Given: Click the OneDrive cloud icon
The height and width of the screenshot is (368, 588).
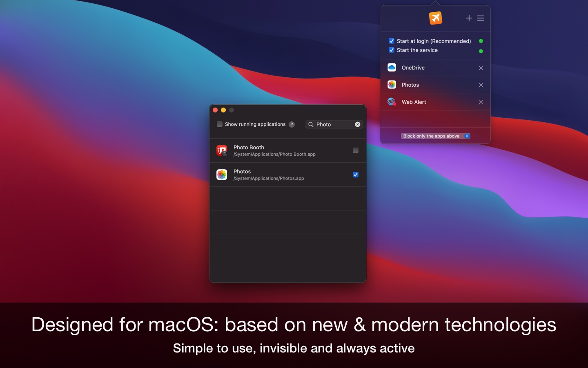Looking at the screenshot, I should point(392,67).
